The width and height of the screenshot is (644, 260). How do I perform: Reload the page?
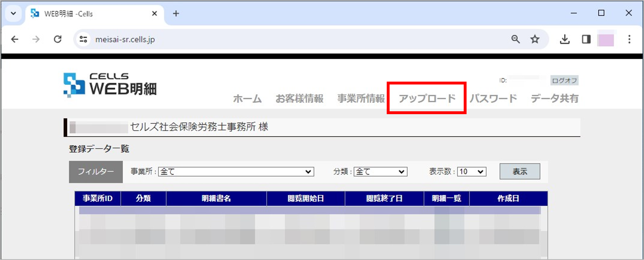tap(58, 39)
